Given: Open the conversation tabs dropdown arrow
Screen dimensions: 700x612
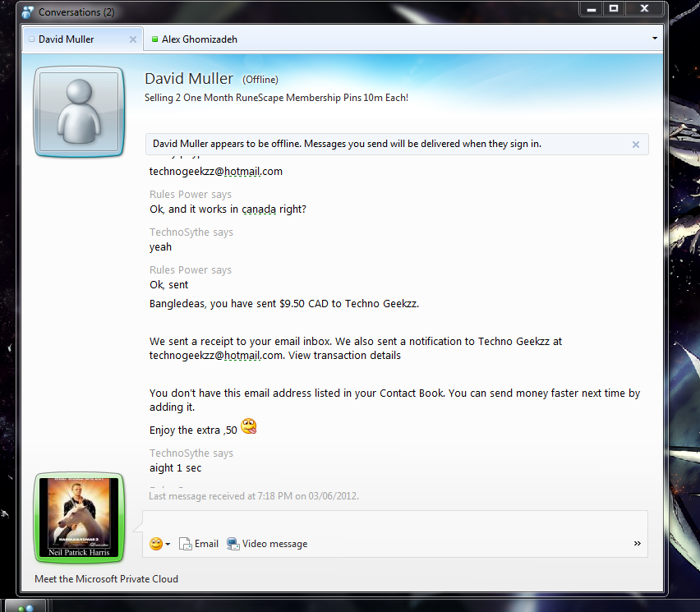Looking at the screenshot, I should [655, 38].
